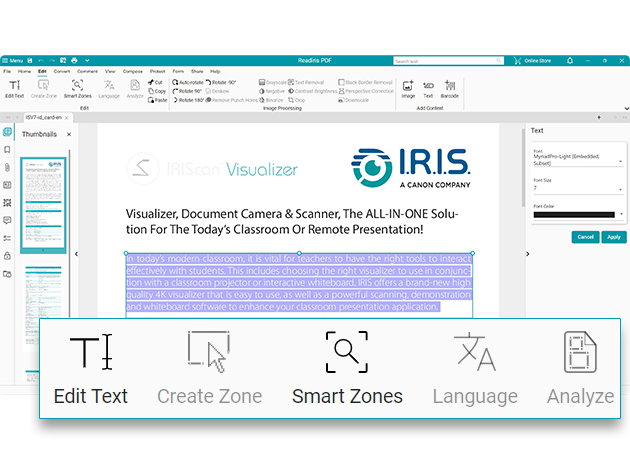Rotate the page by 180°
This screenshot has height=450, width=630.
coord(188,100)
